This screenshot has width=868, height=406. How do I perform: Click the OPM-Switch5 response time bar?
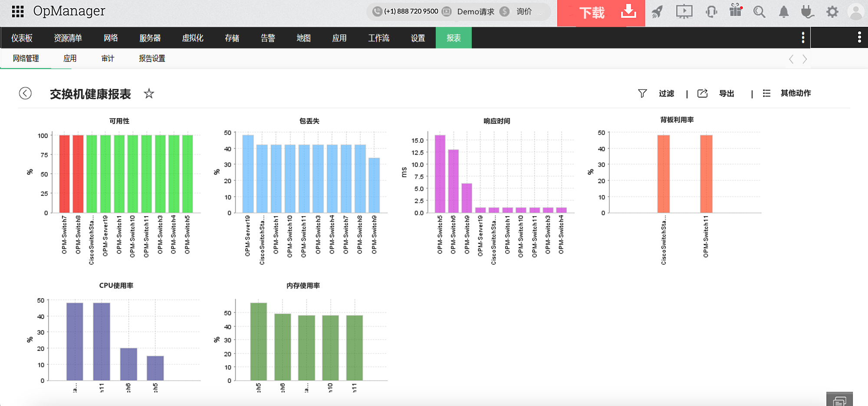(440, 174)
